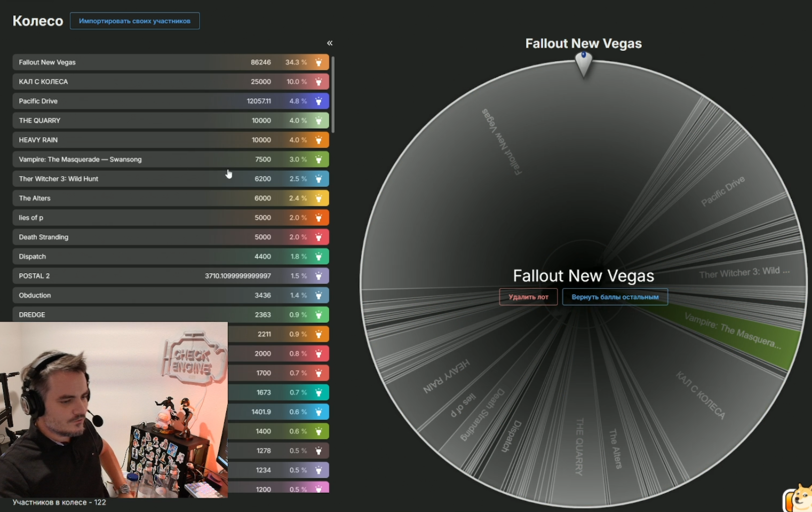Screen dimensions: 812x512
Task: Click the flashlight icon on the 1234 points row
Action: pyautogui.click(x=319, y=471)
